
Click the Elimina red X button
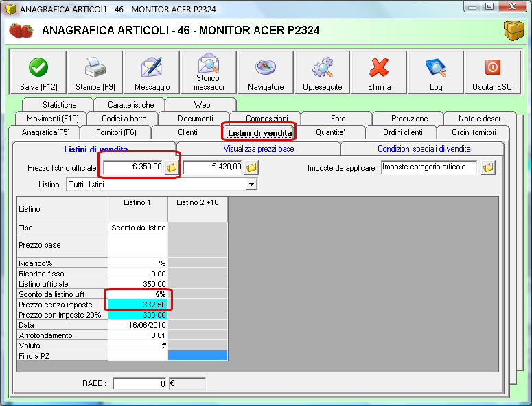click(x=380, y=72)
